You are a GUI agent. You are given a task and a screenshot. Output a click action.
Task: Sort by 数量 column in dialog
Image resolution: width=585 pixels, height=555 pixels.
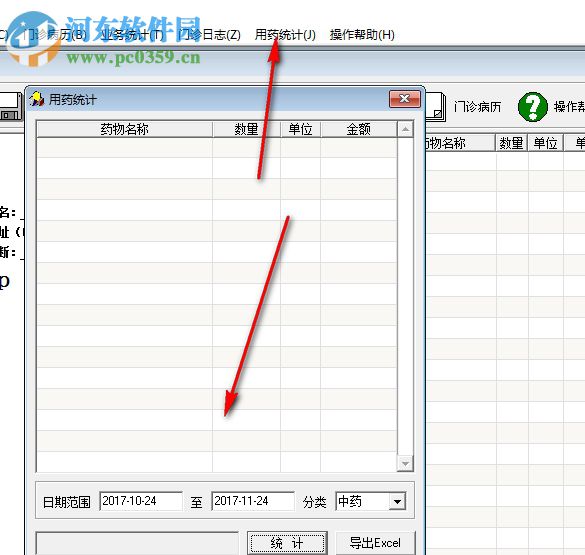[x=246, y=129]
